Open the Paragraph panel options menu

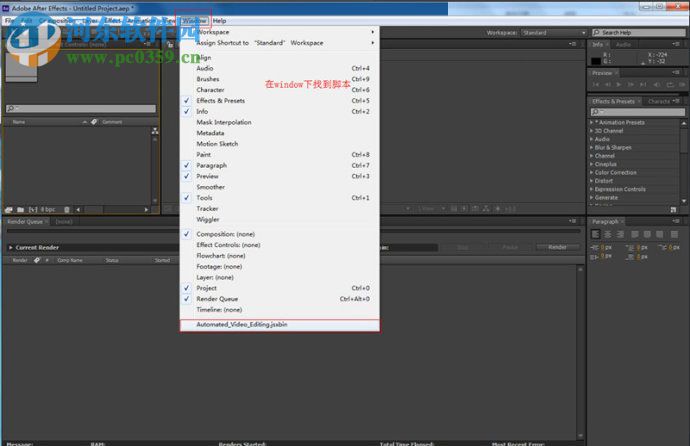tap(676, 221)
